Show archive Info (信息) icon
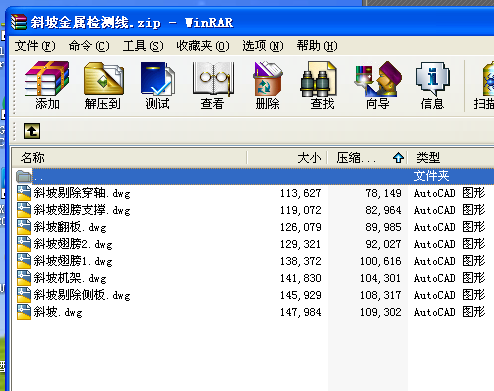The height and width of the screenshot is (391, 494). 432,85
